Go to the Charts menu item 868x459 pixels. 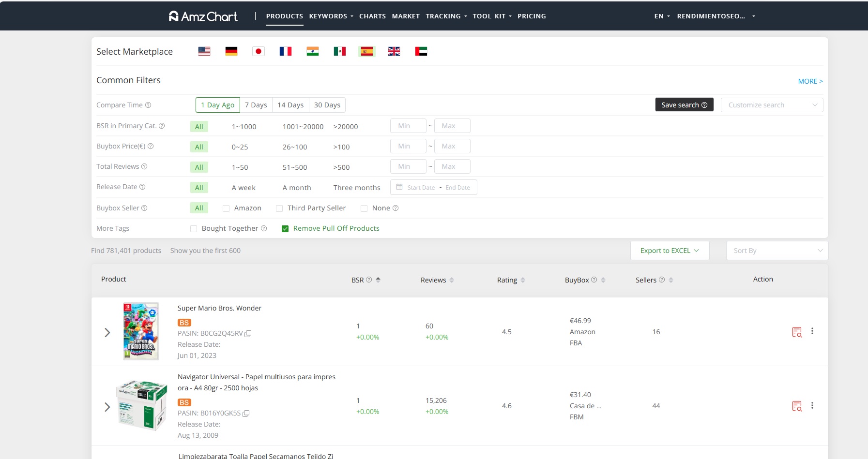[372, 16]
